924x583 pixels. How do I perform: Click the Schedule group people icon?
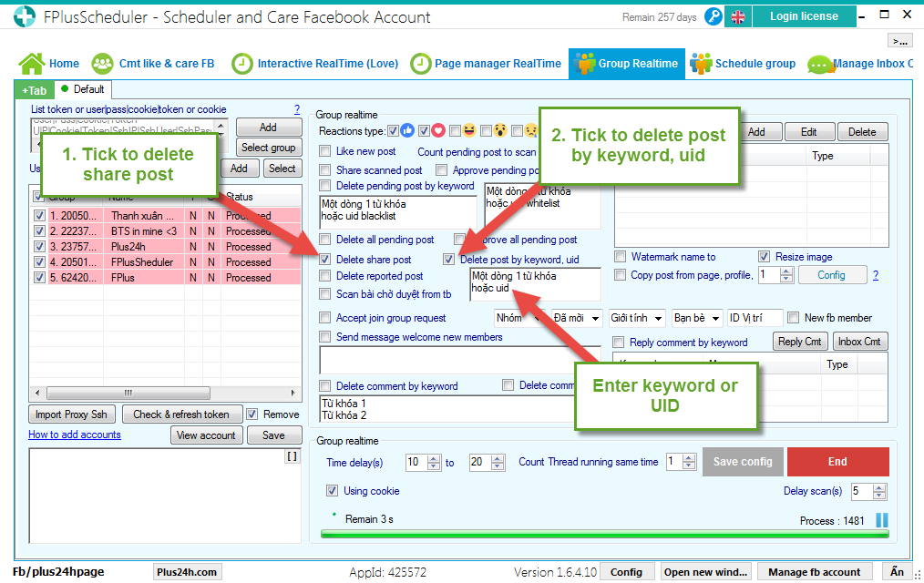pyautogui.click(x=701, y=64)
